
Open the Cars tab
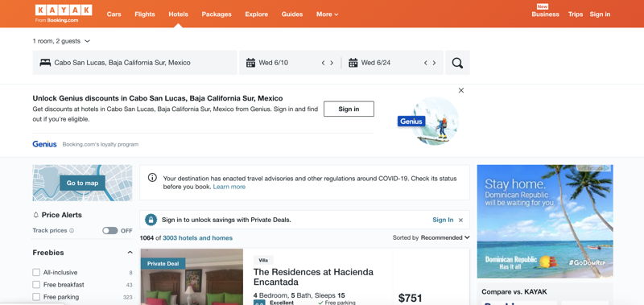[114, 14]
